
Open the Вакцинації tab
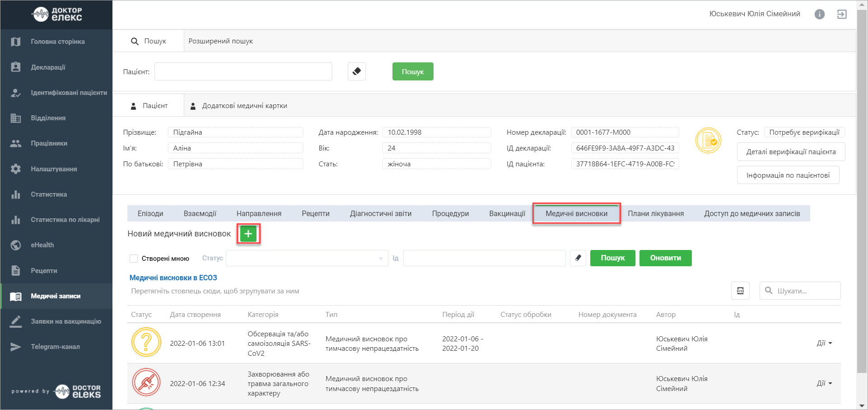coord(507,213)
